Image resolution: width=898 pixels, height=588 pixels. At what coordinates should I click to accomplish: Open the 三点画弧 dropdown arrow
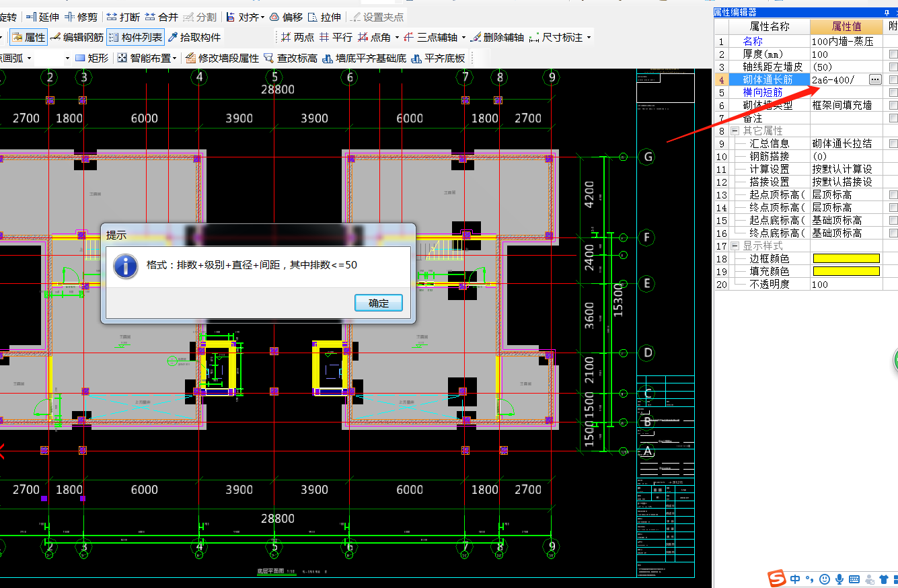pyautogui.click(x=28, y=59)
